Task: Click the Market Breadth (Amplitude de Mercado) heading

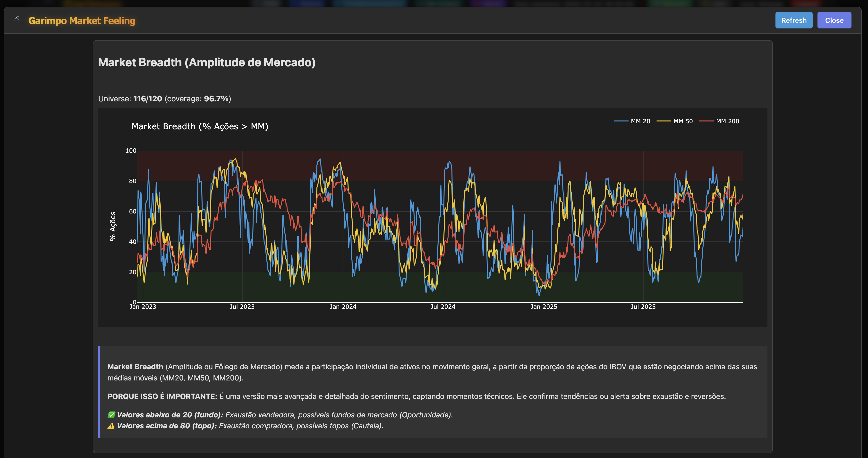Action: tap(206, 62)
